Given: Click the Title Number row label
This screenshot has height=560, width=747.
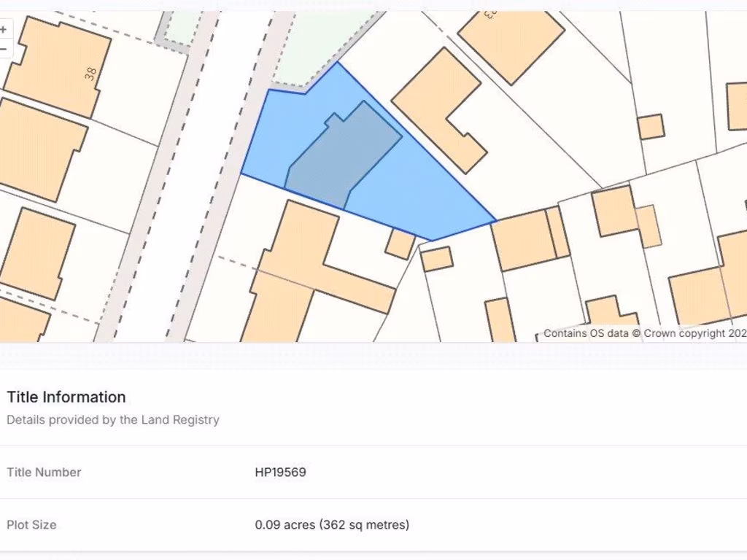Looking at the screenshot, I should click(x=44, y=472).
